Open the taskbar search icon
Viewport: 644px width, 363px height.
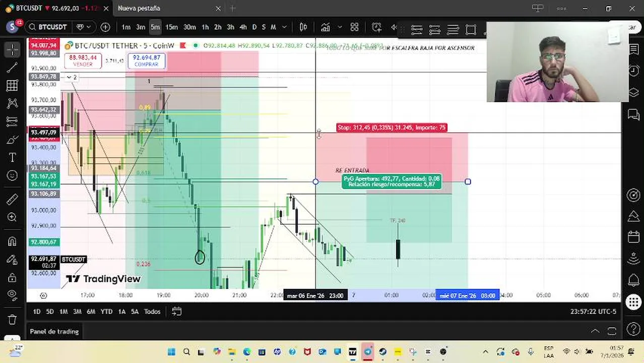coord(186,352)
